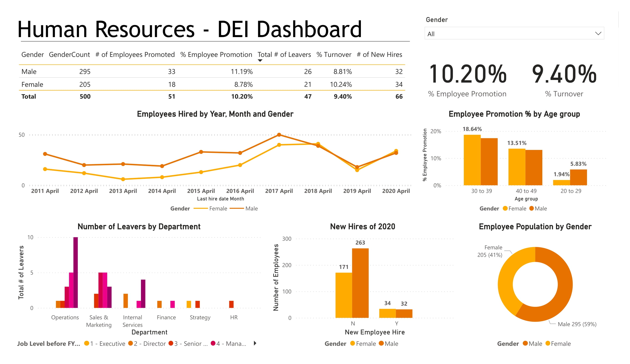Click the 2017 April Male data point

(x=279, y=135)
